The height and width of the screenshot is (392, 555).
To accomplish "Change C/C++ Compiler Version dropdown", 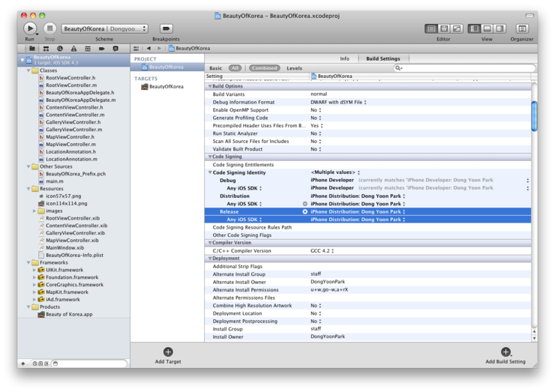I will point(322,250).
